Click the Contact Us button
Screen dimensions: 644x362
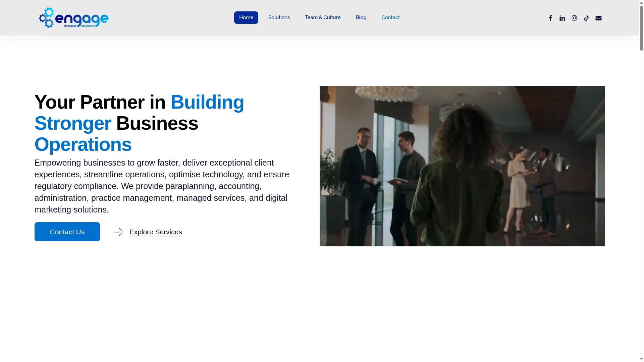coord(67,232)
